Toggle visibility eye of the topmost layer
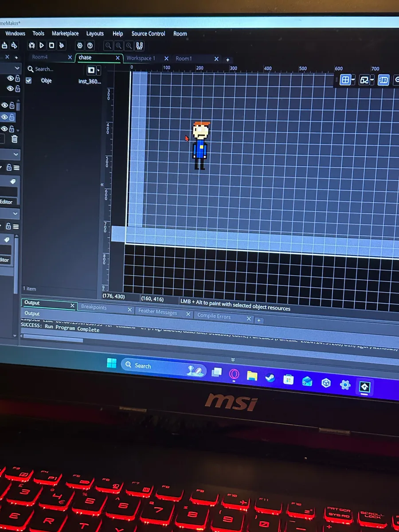The width and height of the screenshot is (399, 532). click(x=10, y=78)
